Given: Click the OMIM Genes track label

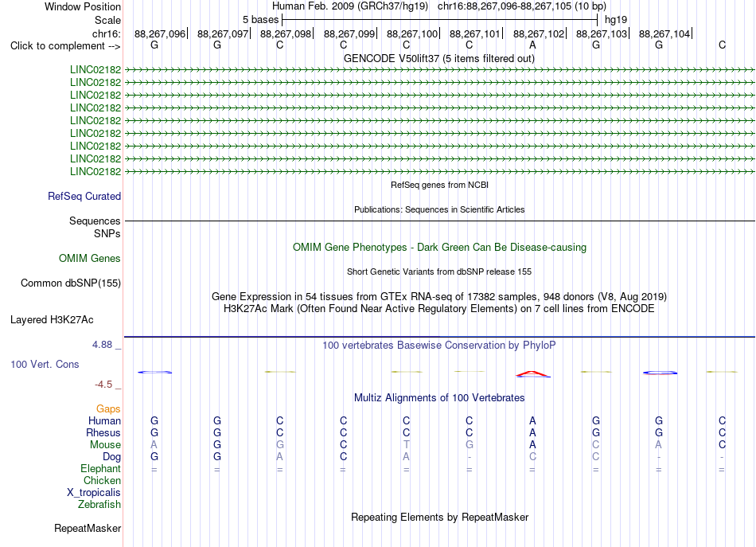Looking at the screenshot, I should pos(89,259).
